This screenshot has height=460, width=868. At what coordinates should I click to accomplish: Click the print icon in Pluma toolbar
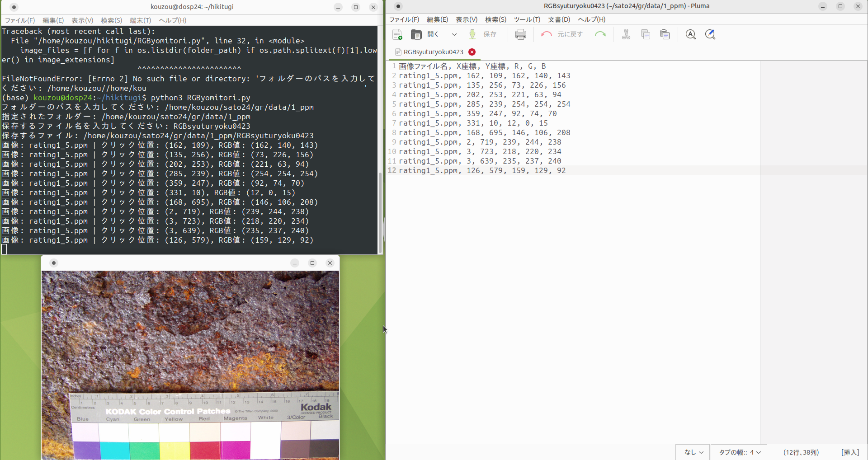click(521, 34)
